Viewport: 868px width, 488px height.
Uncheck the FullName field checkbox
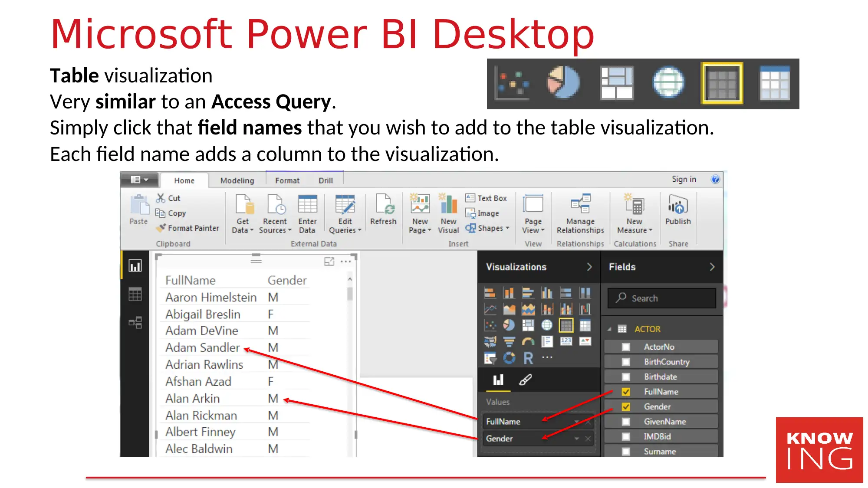pyautogui.click(x=625, y=392)
